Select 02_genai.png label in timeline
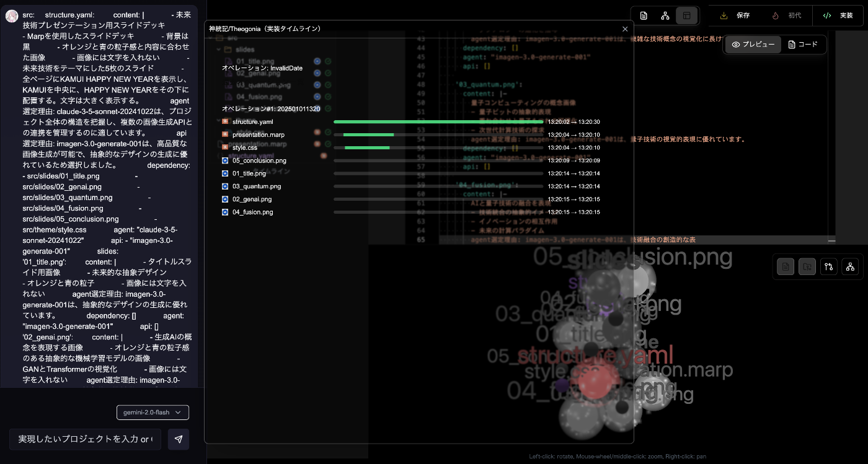This screenshot has height=464, width=868. tap(252, 200)
